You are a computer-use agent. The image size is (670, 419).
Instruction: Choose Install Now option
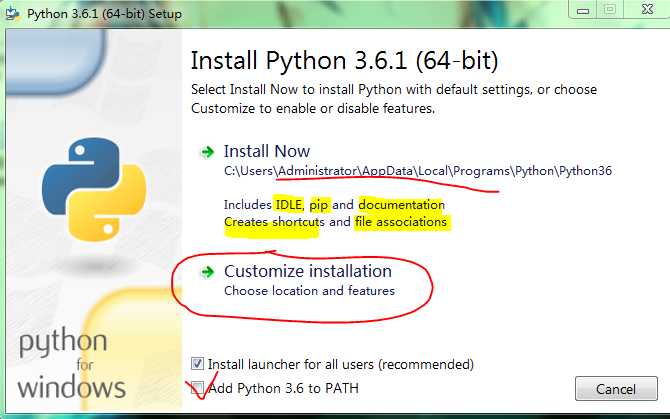point(267,151)
